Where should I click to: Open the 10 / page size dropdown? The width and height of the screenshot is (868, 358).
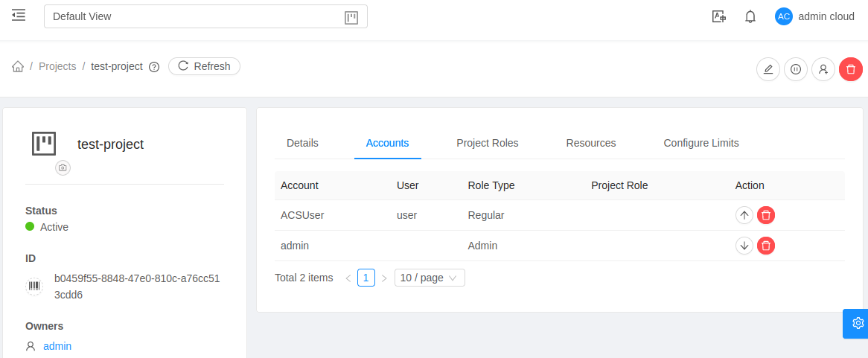click(430, 278)
